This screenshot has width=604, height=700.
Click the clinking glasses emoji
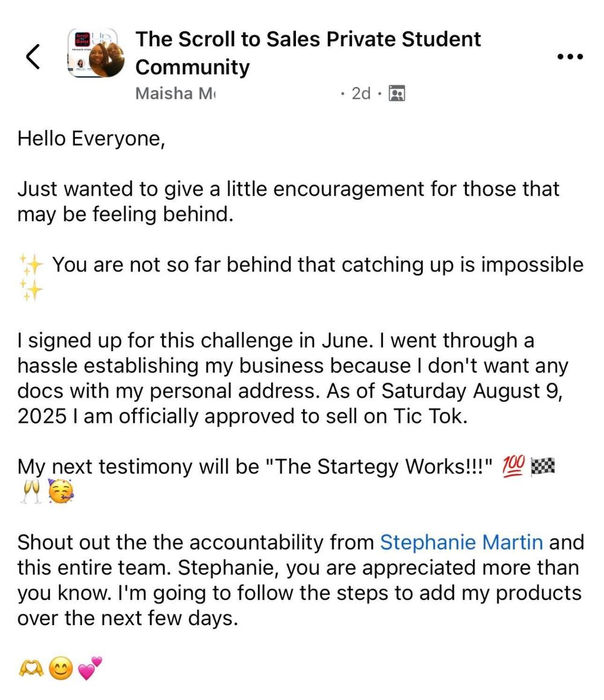[x=30, y=493]
